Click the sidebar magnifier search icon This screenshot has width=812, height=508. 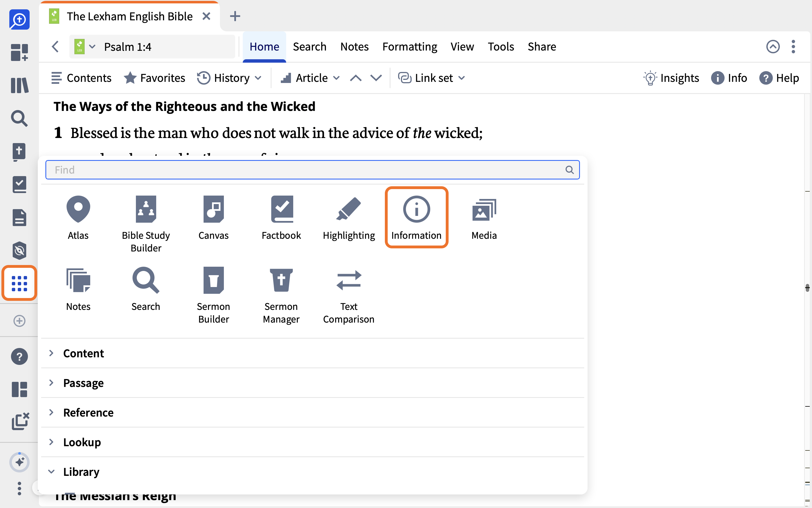coord(19,118)
